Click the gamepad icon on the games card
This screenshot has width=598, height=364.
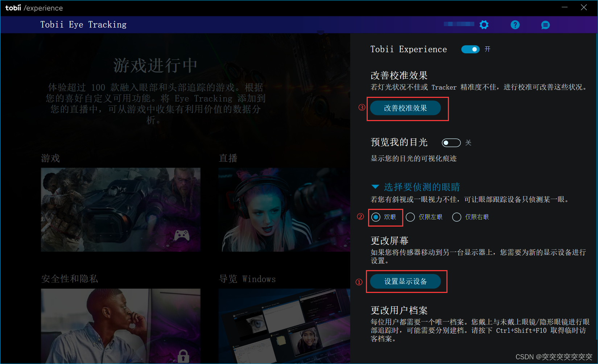click(182, 235)
